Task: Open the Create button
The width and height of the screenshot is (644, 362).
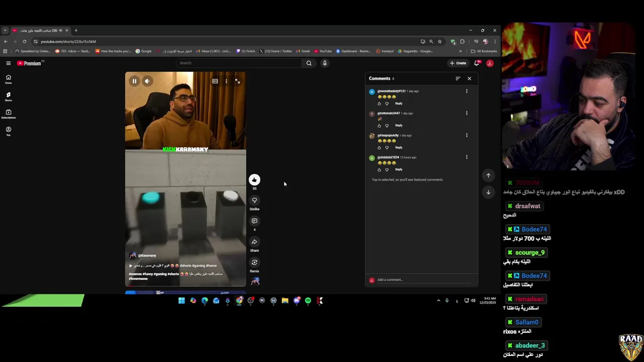Action: [458, 63]
